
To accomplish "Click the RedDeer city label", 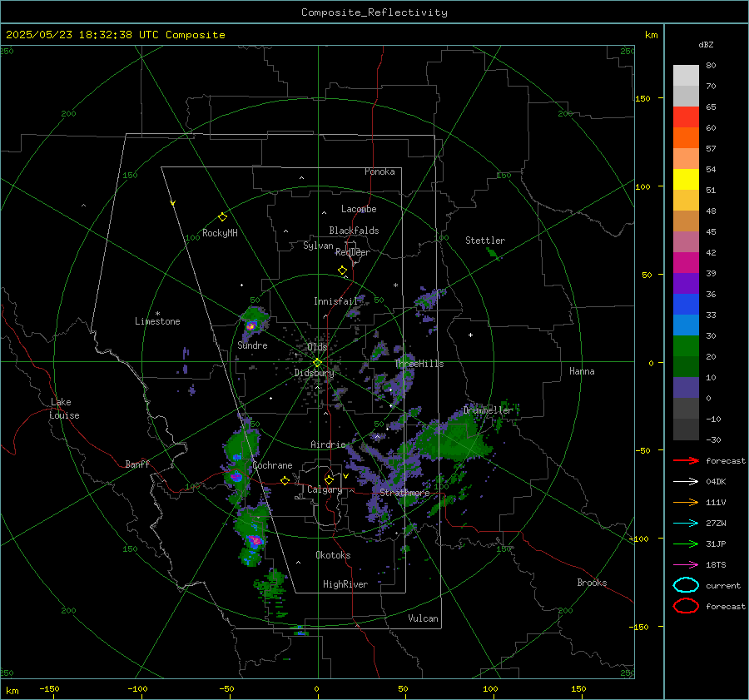I will 353,252.
